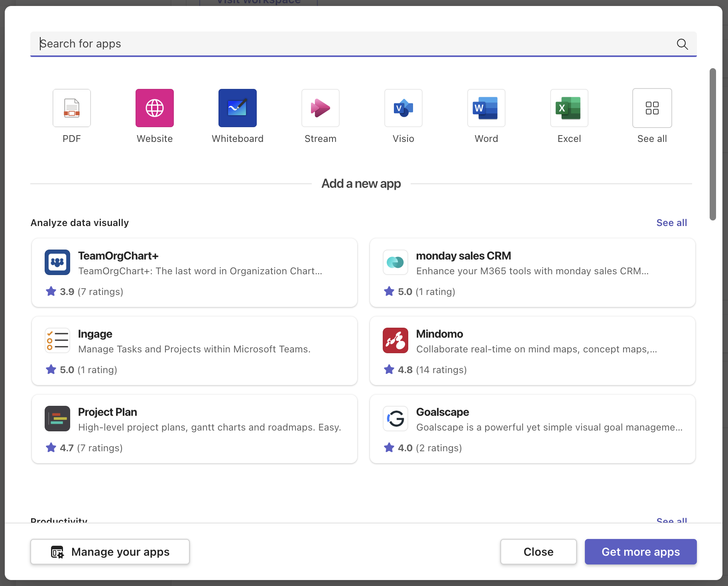Pick the Visio app icon
Viewport: 728px width, 586px height.
(x=403, y=108)
